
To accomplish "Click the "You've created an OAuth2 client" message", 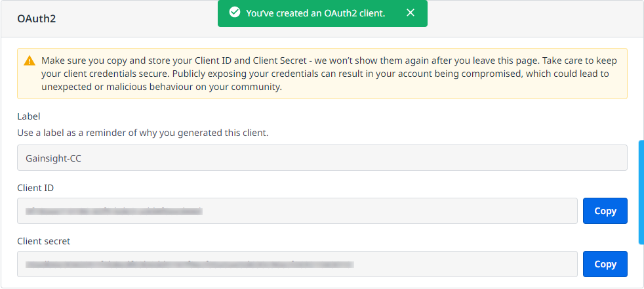I will pyautogui.click(x=315, y=13).
